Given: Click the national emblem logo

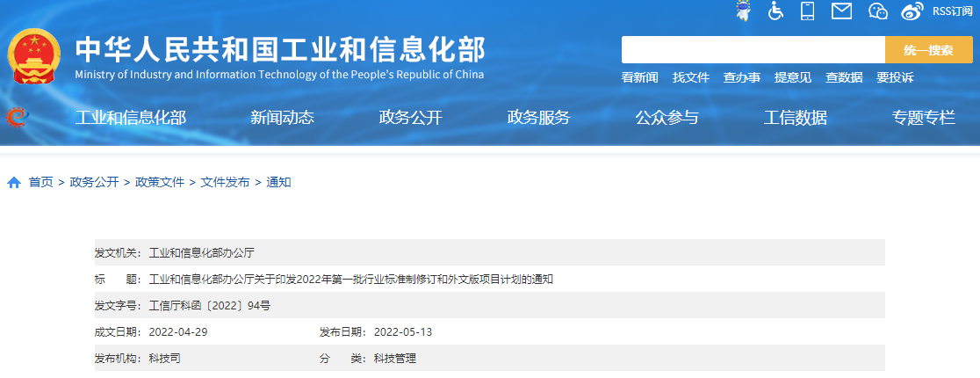Looking at the screenshot, I should (x=33, y=55).
